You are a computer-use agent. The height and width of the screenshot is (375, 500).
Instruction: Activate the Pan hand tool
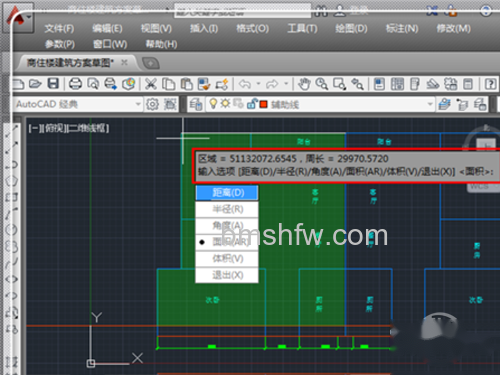[304, 84]
